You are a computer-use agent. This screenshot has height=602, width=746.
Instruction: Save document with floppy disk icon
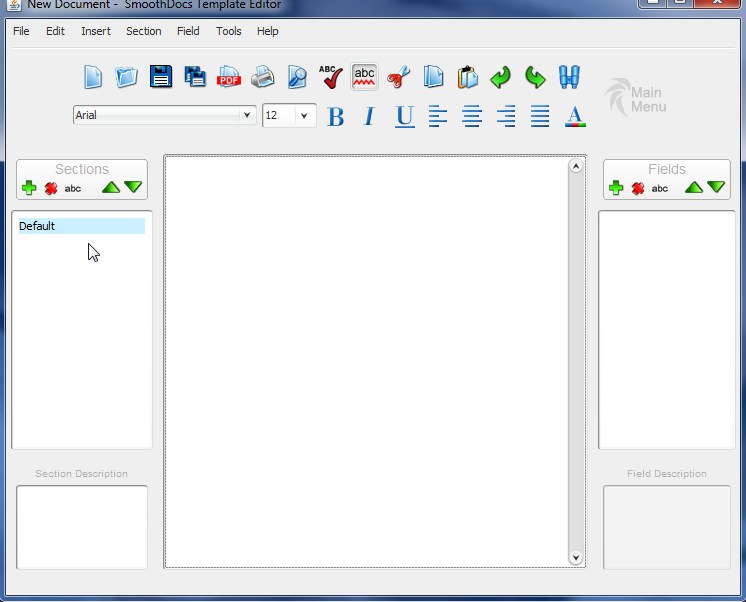tap(161, 76)
